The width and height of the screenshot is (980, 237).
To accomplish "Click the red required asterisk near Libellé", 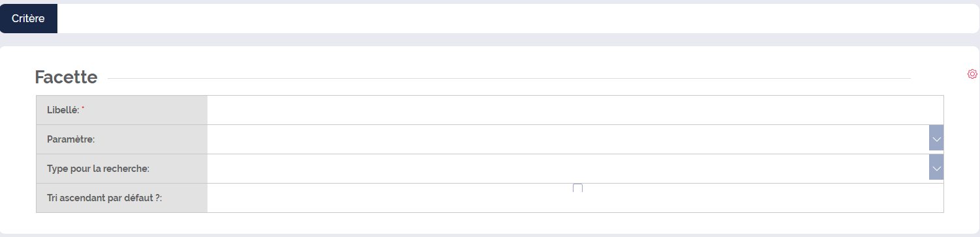I will click(x=83, y=108).
